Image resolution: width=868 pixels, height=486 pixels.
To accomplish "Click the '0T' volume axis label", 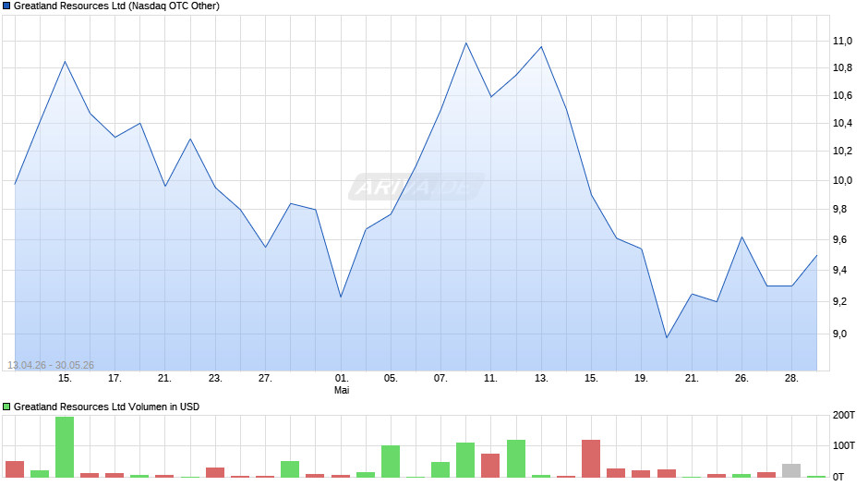I will (x=838, y=477).
